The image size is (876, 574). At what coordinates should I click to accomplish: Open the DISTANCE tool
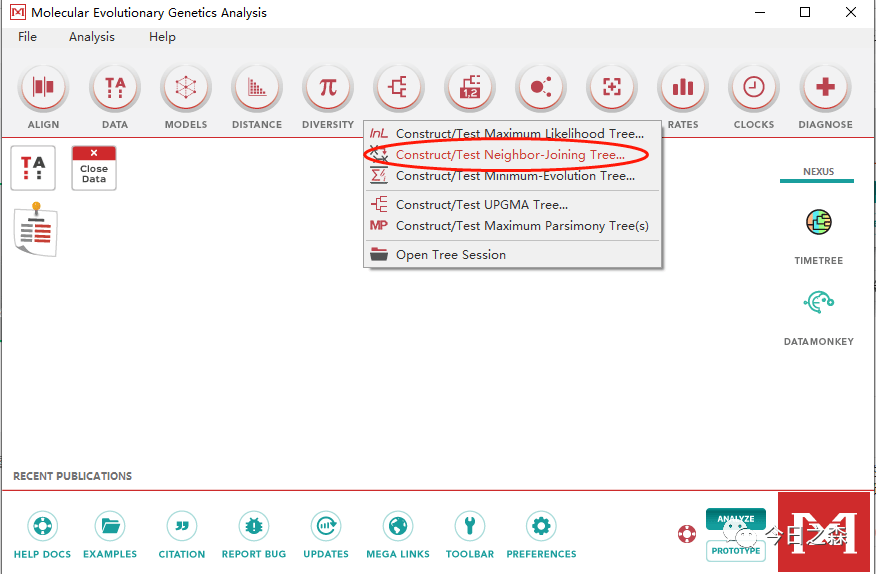click(257, 88)
